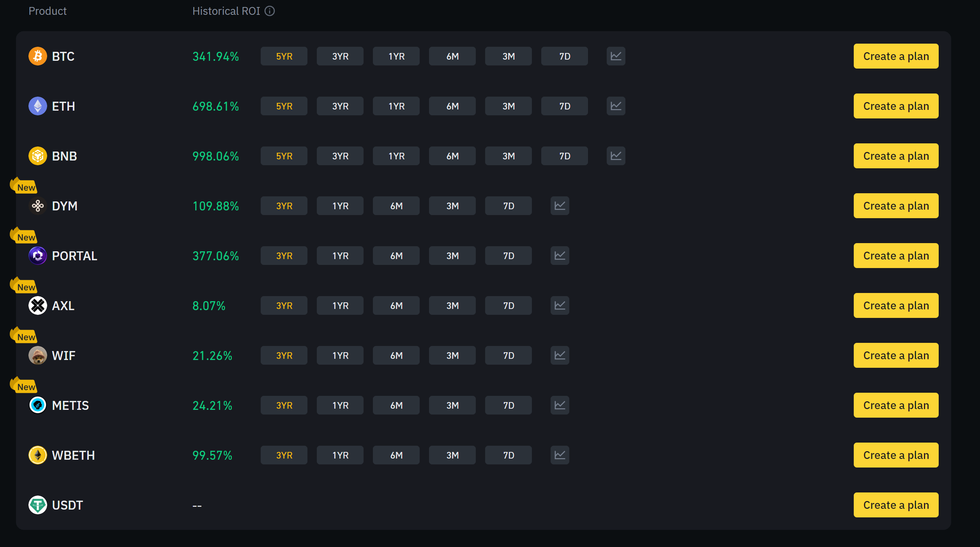Click the Historical ROI info icon
The width and height of the screenshot is (980, 547).
(270, 11)
